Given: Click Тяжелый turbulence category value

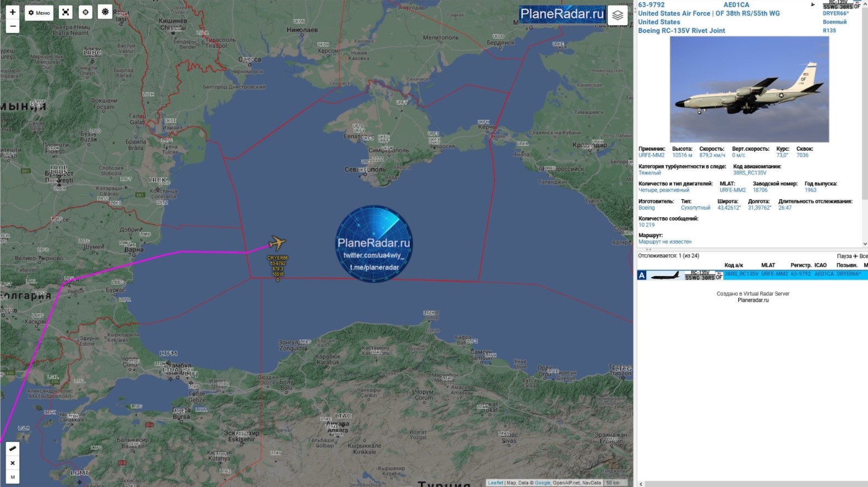Looking at the screenshot, I should click(x=650, y=173).
